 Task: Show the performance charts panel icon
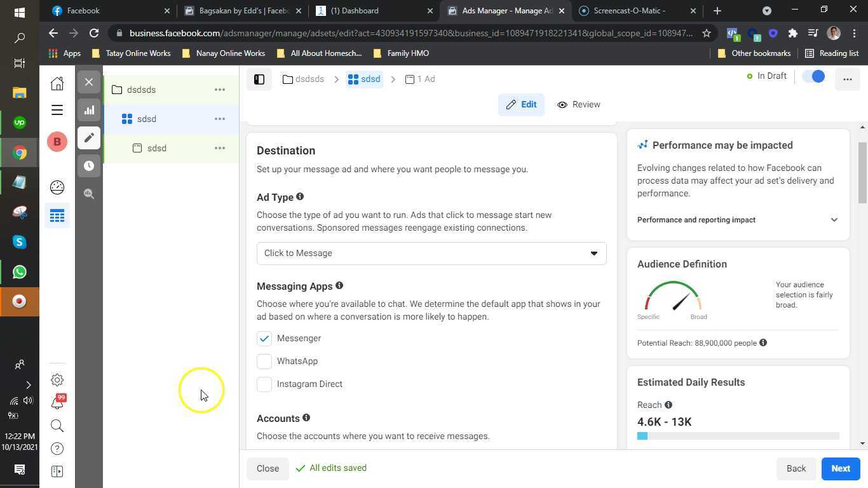click(89, 110)
